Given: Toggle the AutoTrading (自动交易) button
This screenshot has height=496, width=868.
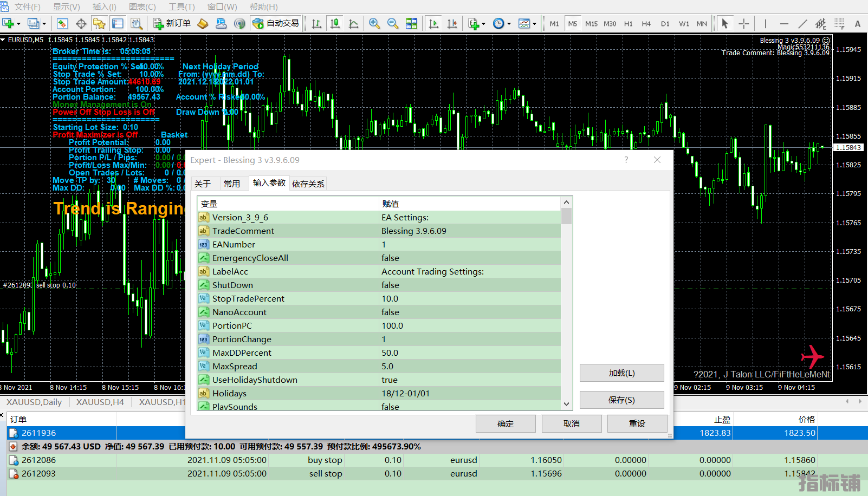Looking at the screenshot, I should (276, 23).
